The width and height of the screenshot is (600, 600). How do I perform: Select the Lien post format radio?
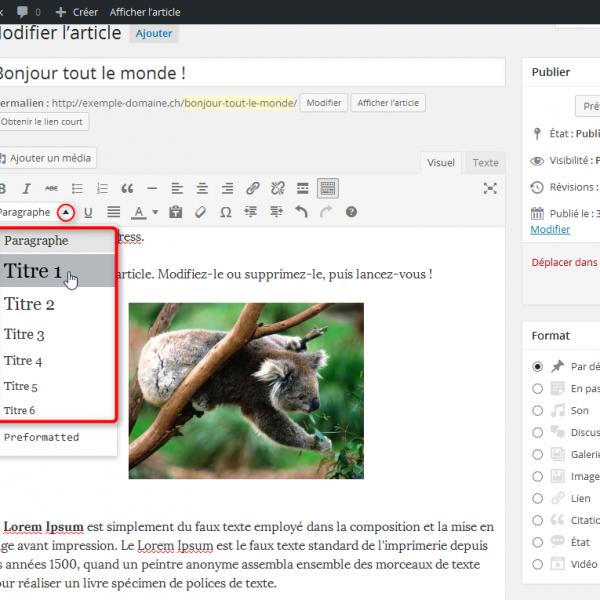coord(538,498)
